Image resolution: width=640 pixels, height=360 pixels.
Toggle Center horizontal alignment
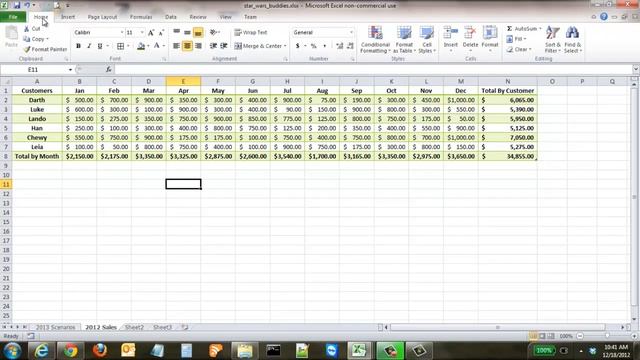point(187,46)
